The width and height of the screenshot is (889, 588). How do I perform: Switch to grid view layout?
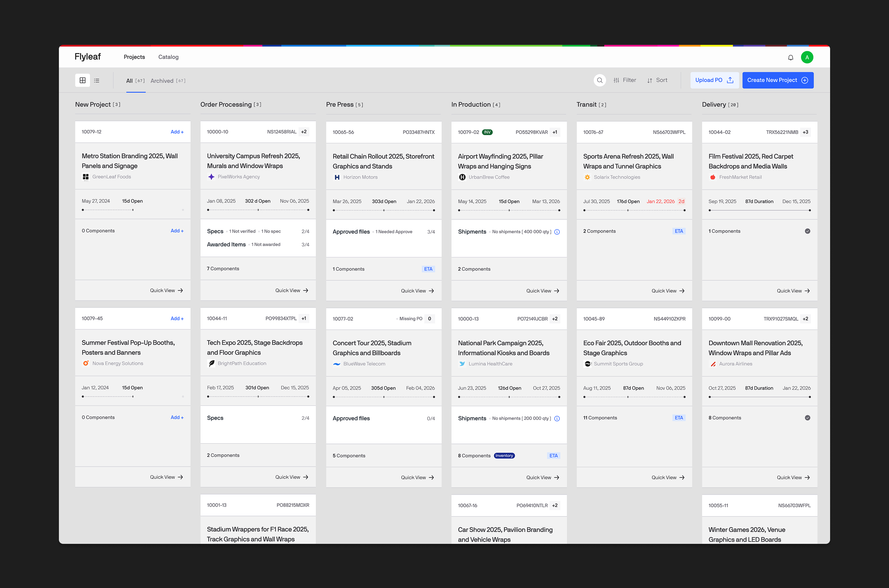[82, 80]
